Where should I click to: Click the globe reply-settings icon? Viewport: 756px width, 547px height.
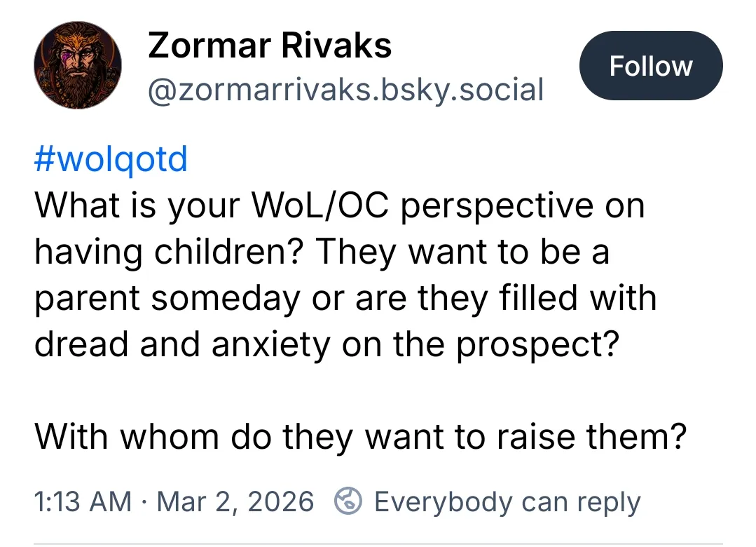[x=348, y=502]
